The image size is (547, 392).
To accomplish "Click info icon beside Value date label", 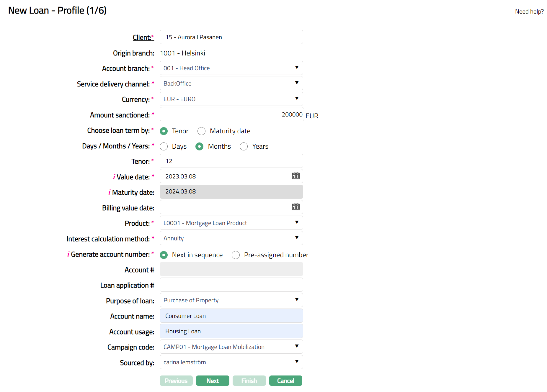I will [114, 177].
